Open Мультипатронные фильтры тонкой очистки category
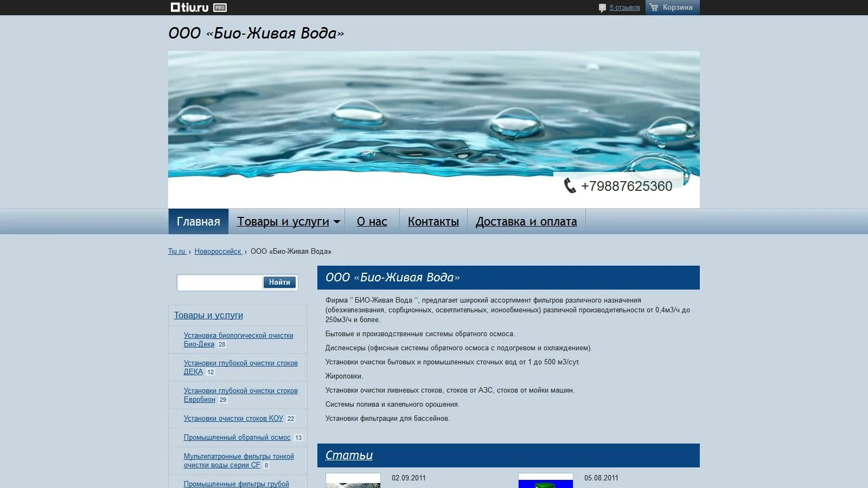 239,461
